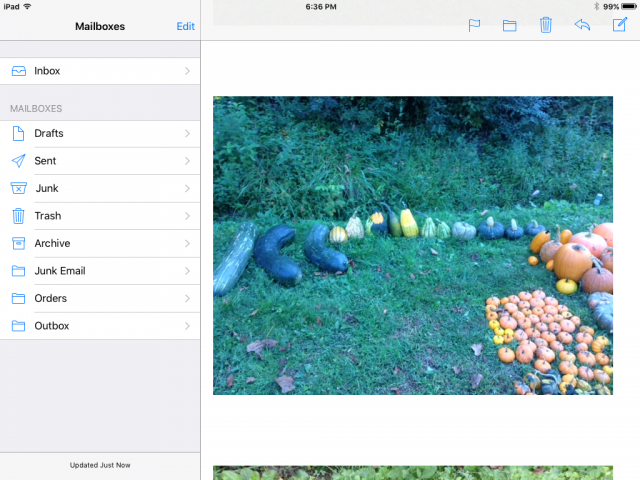640x480 pixels.
Task: Open the Junk Email folder label
Action: click(x=60, y=271)
